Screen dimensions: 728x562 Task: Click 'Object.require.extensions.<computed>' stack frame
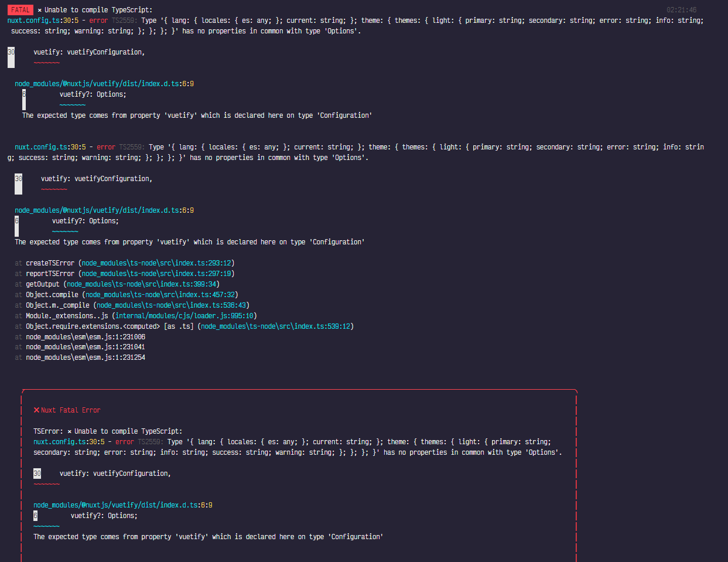[x=93, y=326]
